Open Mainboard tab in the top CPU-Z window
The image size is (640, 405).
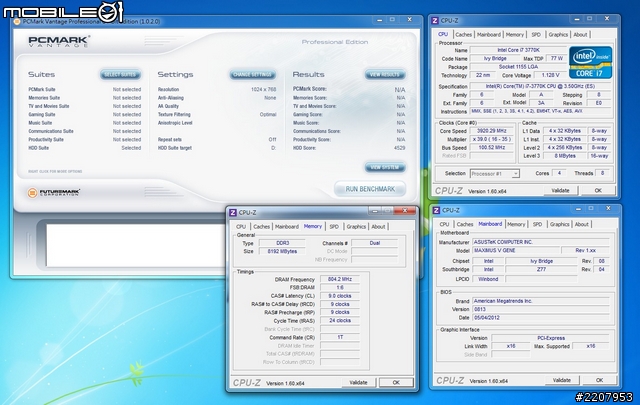[489, 35]
